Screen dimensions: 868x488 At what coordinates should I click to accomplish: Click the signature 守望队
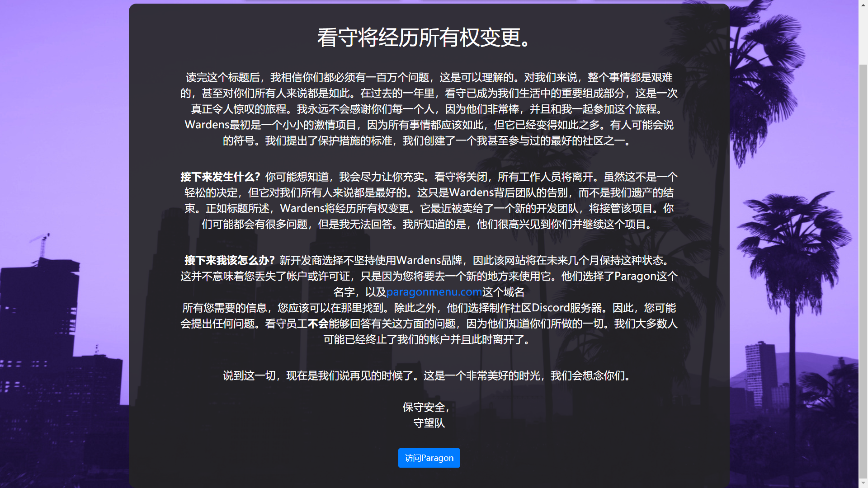429,423
